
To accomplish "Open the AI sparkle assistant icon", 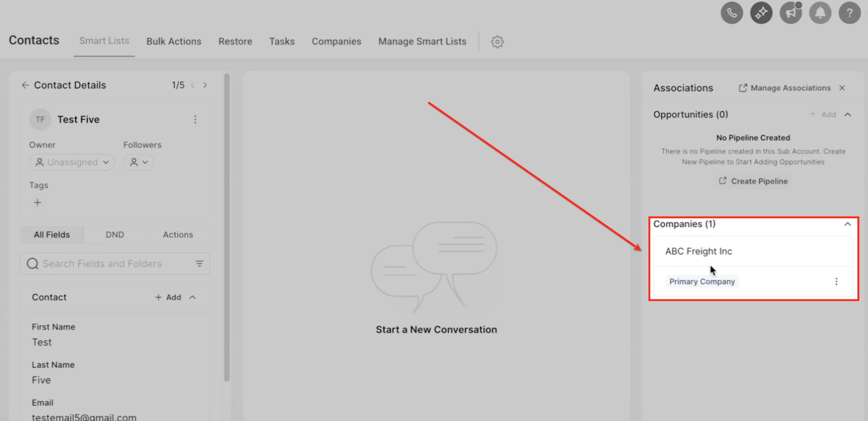I will pyautogui.click(x=761, y=13).
